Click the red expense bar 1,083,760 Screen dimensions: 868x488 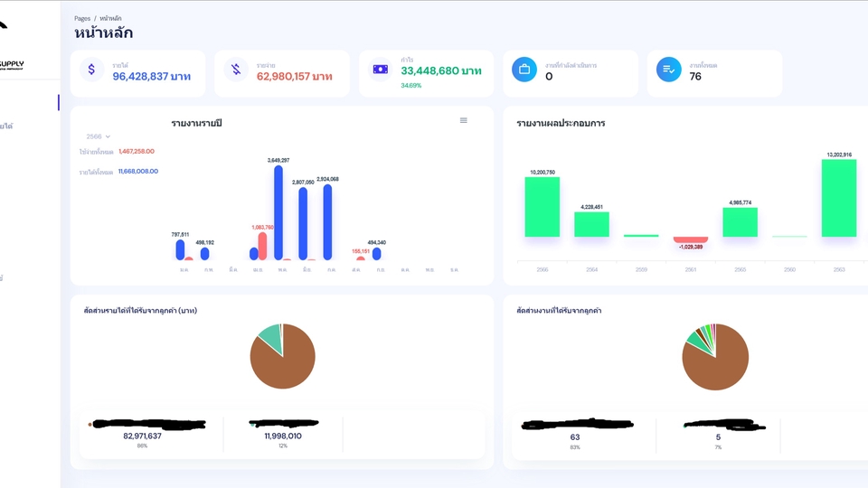click(262, 246)
